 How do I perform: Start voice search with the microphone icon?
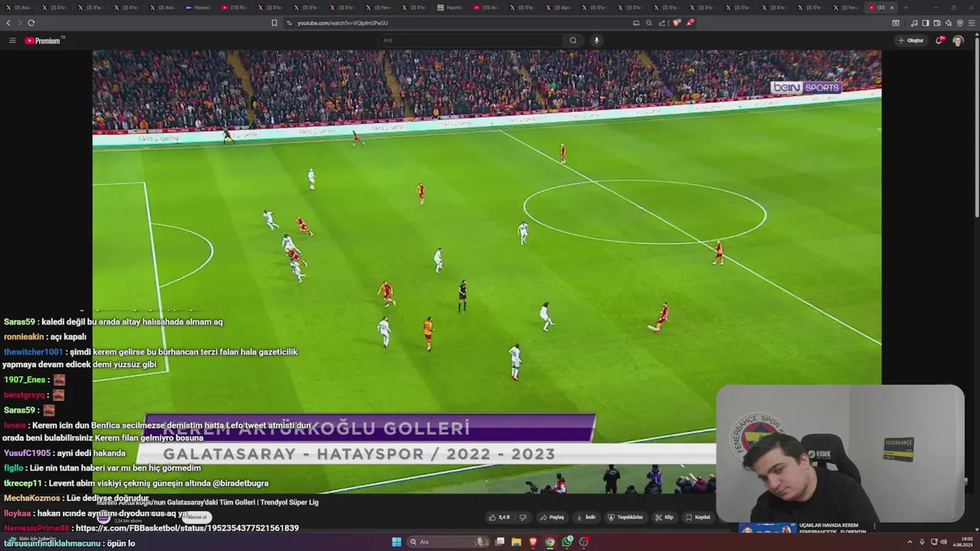tap(596, 41)
